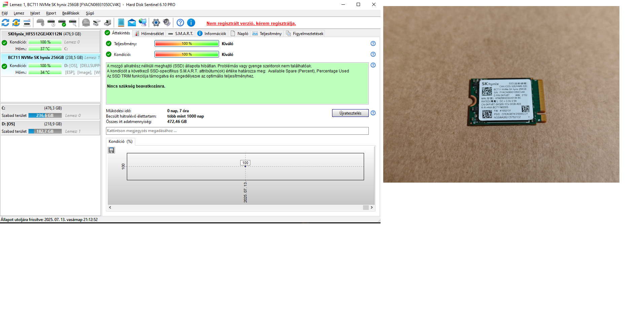Click the C: free space bar showing 236,6 GB
This screenshot has width=644, height=315.
coord(45,116)
